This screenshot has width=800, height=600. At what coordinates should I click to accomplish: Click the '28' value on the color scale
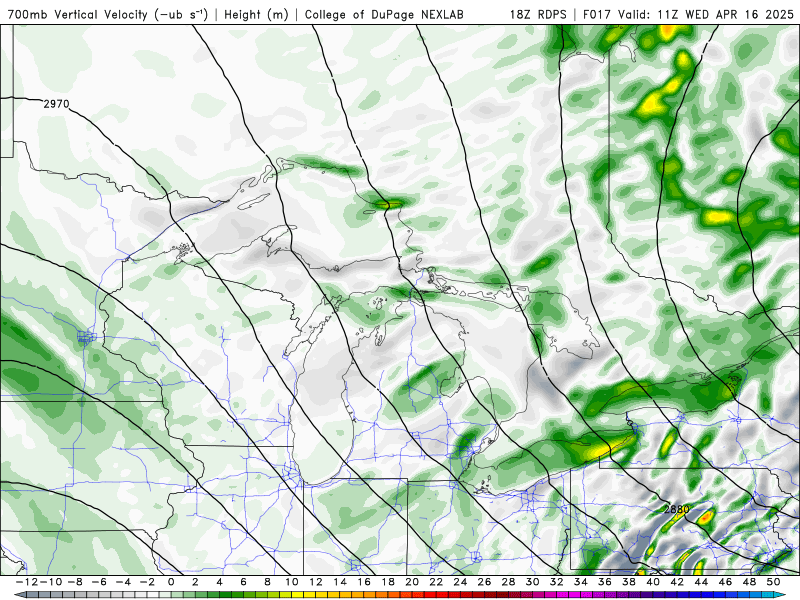[x=508, y=582]
